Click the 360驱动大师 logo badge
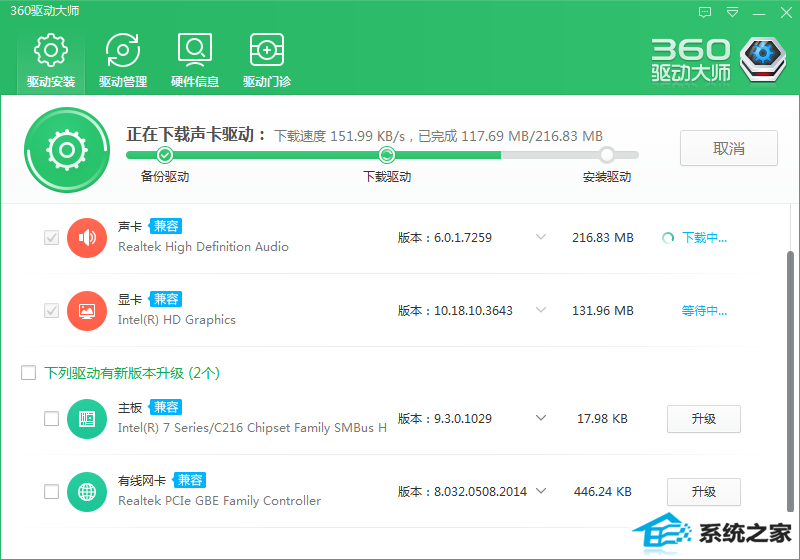Image resolution: width=800 pixels, height=560 pixels. [762, 60]
